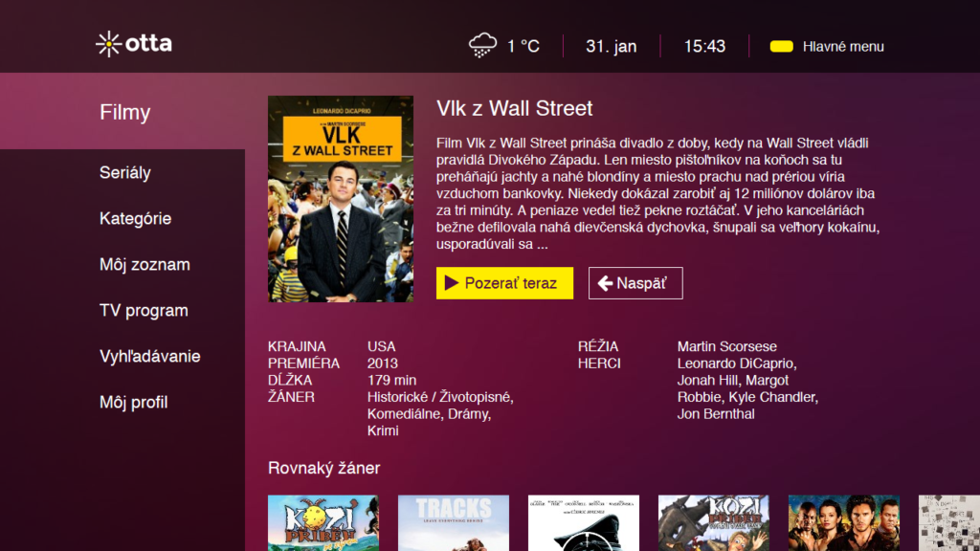The height and width of the screenshot is (551, 980).
Task: Click the yellow Hlavné menu indicator
Action: tap(781, 46)
